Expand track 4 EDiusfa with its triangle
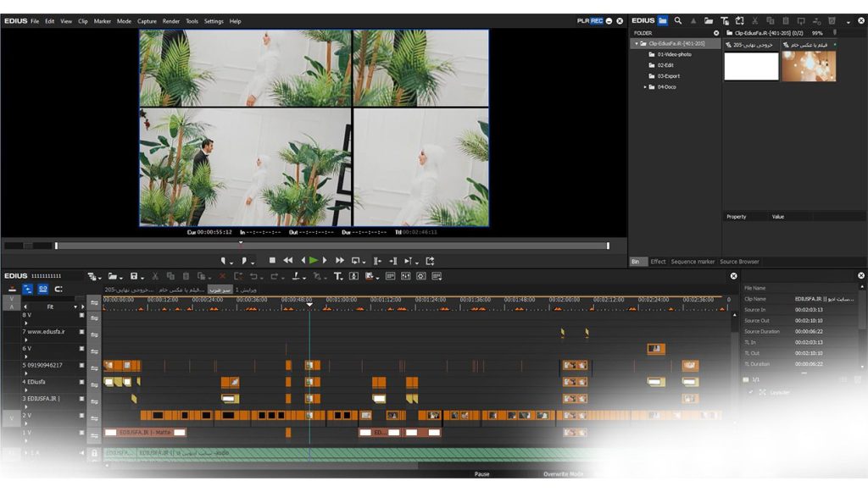The height and width of the screenshot is (492, 868). click(x=26, y=390)
